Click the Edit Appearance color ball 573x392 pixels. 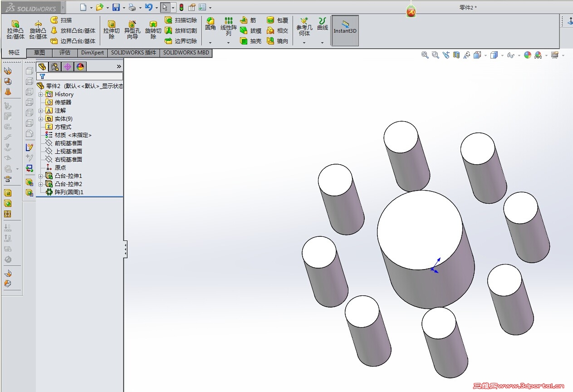pos(527,55)
